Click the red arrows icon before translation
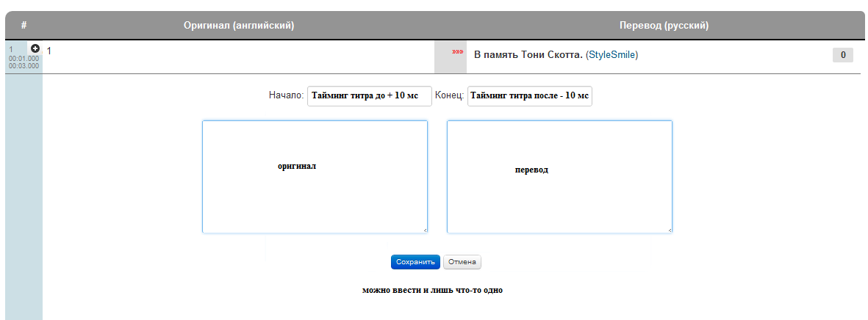 (x=457, y=52)
